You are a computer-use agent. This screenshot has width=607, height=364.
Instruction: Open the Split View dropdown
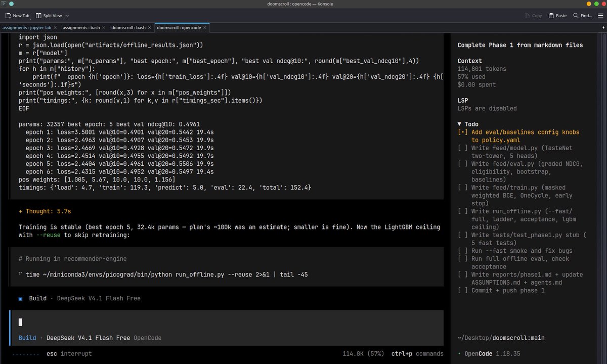tap(52, 16)
